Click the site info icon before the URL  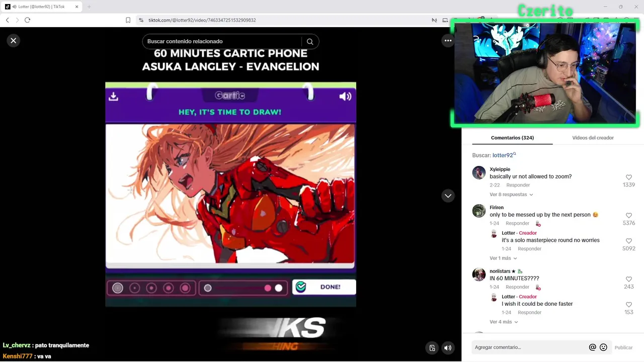141,20
